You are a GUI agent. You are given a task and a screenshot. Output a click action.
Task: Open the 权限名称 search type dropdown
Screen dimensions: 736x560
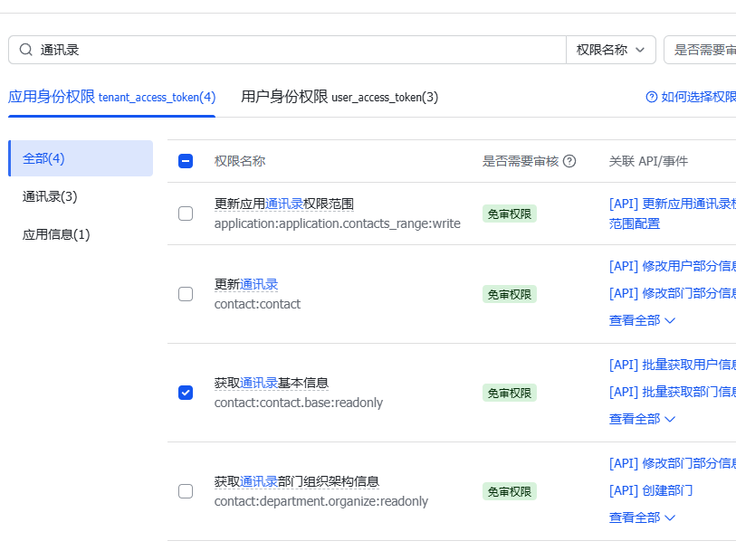pos(611,50)
